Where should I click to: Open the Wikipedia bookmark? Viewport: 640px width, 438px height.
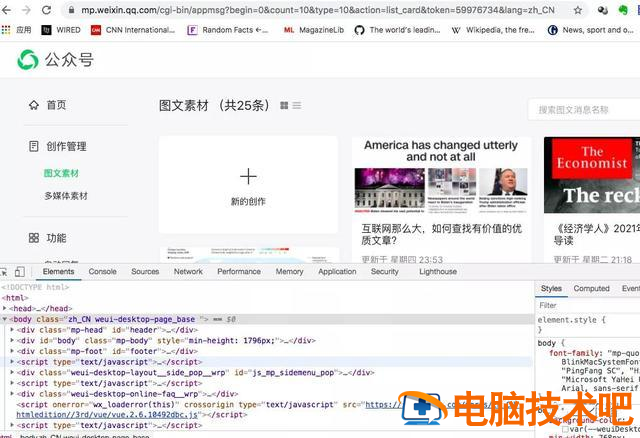pos(493,30)
